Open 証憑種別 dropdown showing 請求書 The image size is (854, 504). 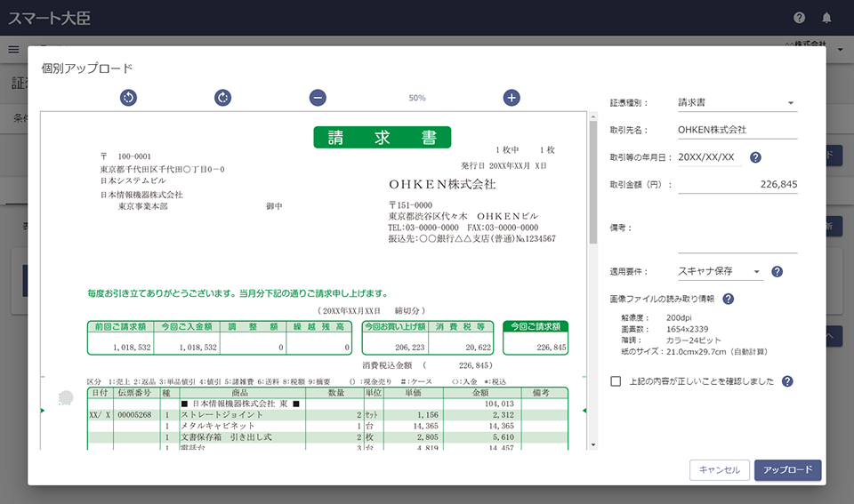click(x=737, y=103)
